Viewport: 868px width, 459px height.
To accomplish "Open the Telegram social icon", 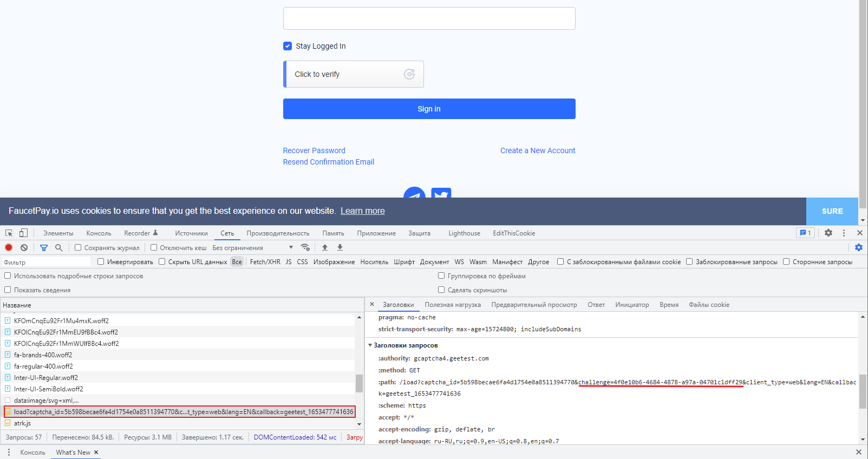I will coord(414,193).
